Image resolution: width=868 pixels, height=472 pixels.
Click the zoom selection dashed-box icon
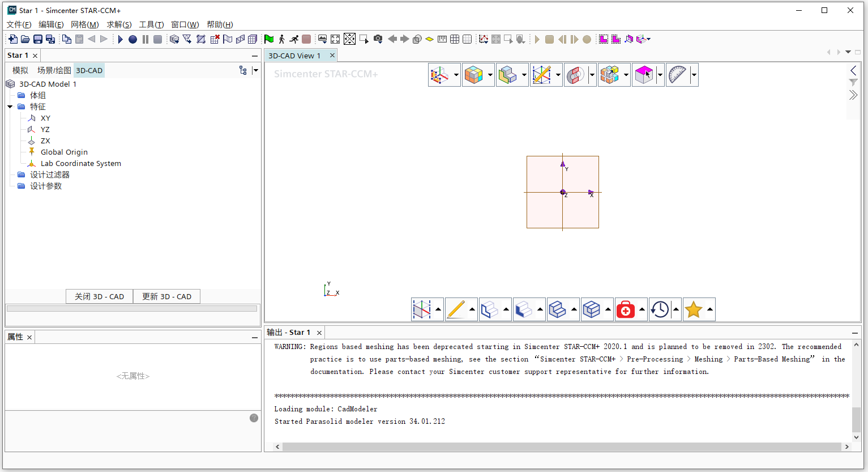[x=364, y=39]
